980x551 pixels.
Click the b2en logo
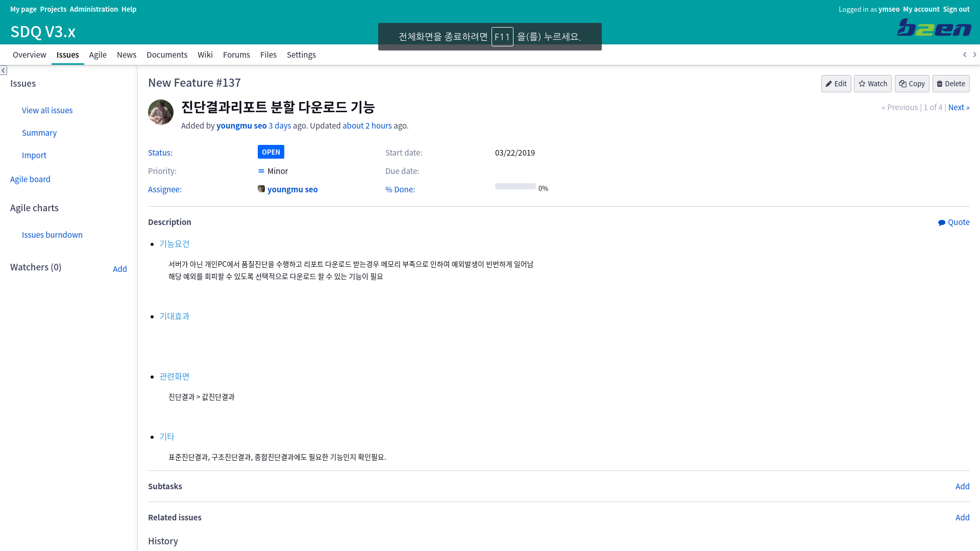point(934,28)
